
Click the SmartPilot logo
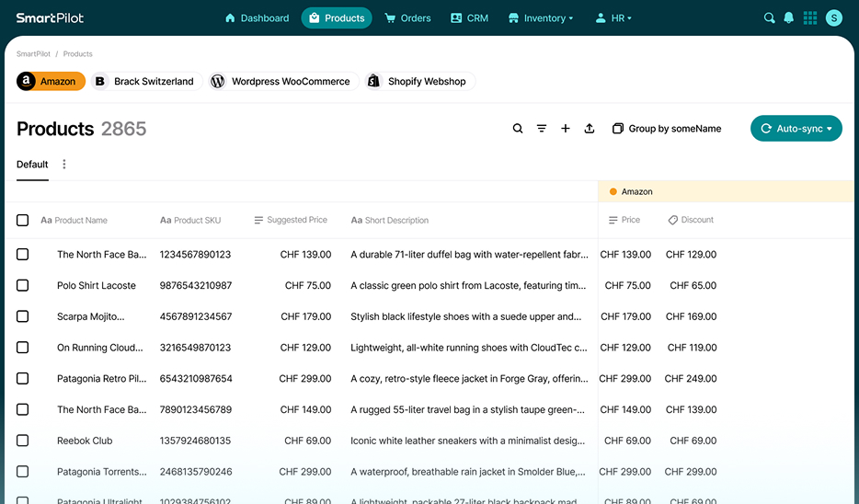point(50,18)
